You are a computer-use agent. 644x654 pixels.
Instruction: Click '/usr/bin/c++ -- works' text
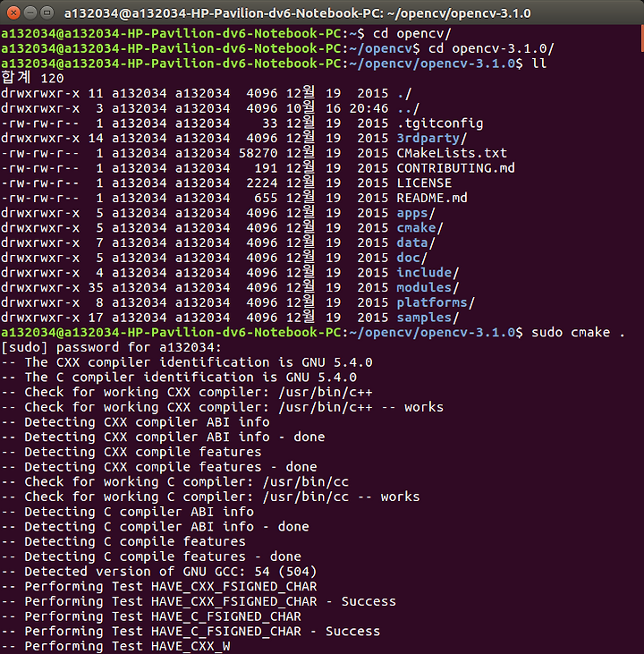click(x=361, y=407)
